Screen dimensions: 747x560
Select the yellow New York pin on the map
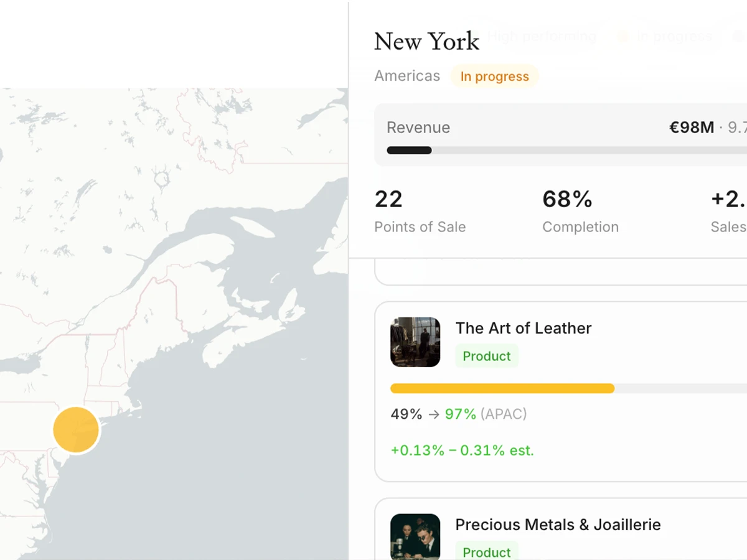[x=76, y=429]
